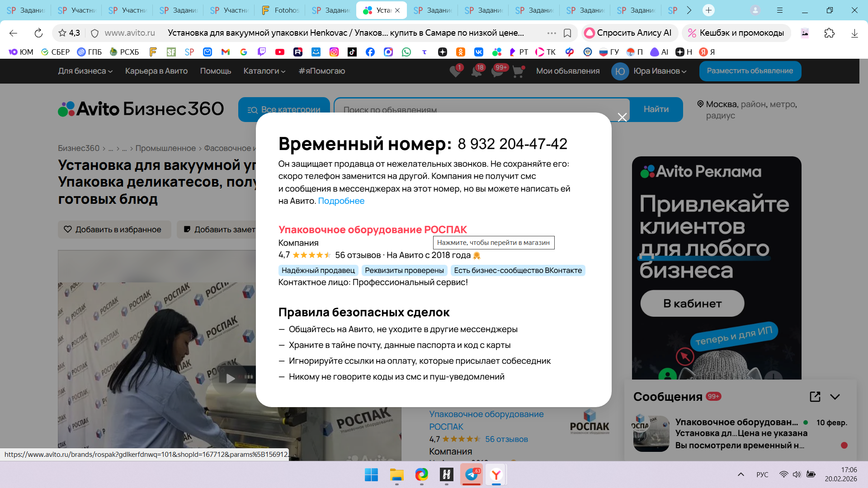The image size is (868, 488).
Task: Play the product video
Action: click(x=231, y=378)
